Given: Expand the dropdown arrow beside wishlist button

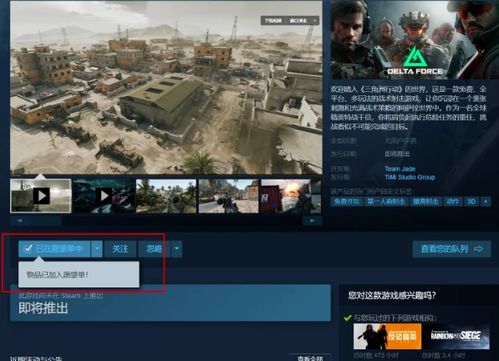Looking at the screenshot, I should (x=97, y=249).
